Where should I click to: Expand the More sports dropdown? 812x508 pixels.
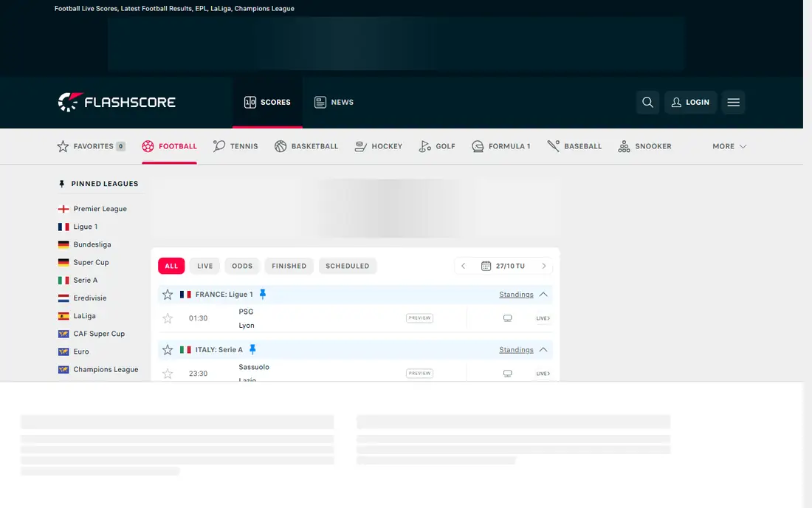click(729, 146)
